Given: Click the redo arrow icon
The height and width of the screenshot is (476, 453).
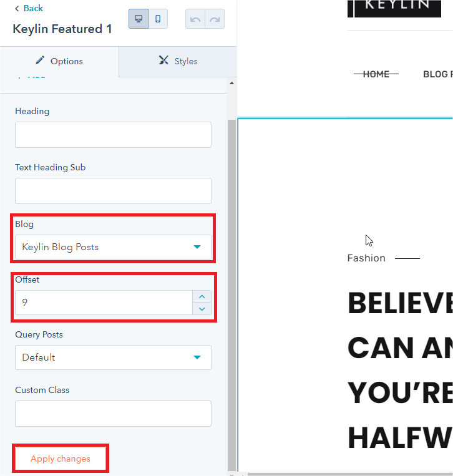Looking at the screenshot, I should 215,19.
